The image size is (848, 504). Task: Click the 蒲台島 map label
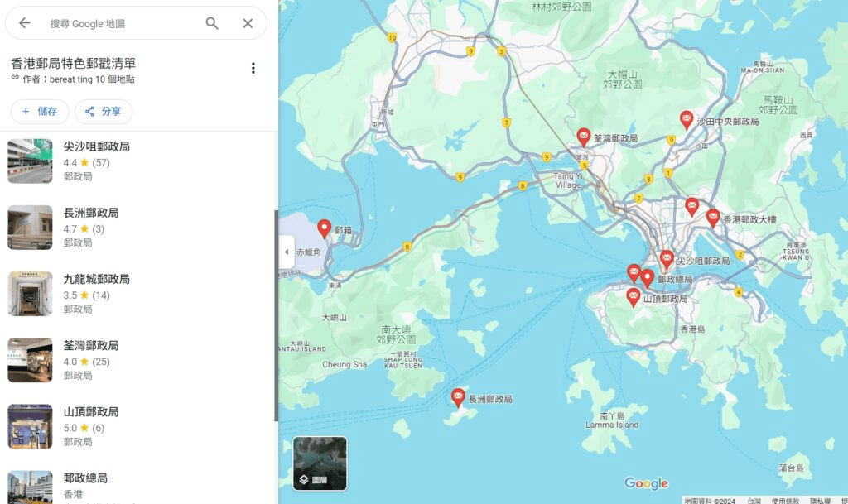click(791, 468)
